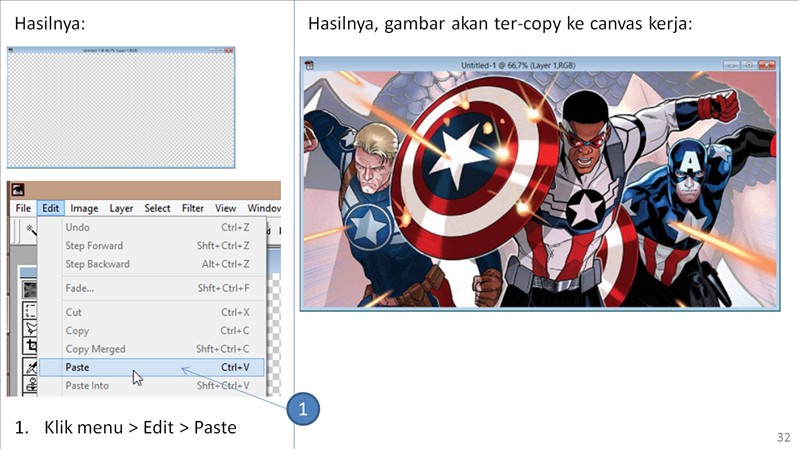Choose Cut in the Edit menu
Image resolution: width=799 pixels, height=449 pixels.
(152, 312)
